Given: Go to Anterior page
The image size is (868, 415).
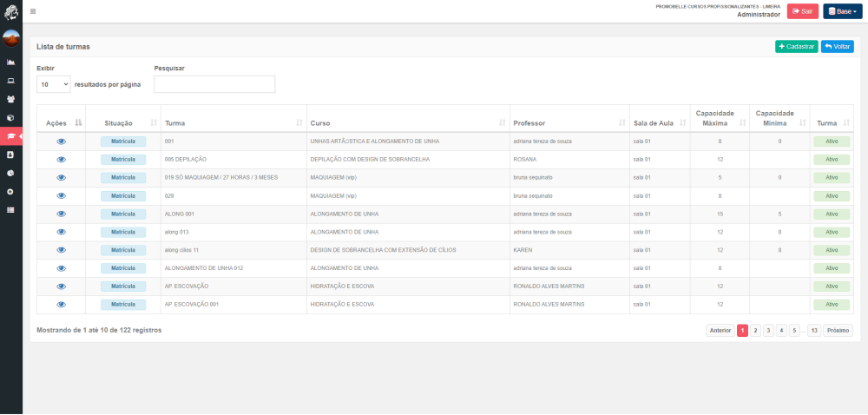Looking at the screenshot, I should tap(720, 330).
